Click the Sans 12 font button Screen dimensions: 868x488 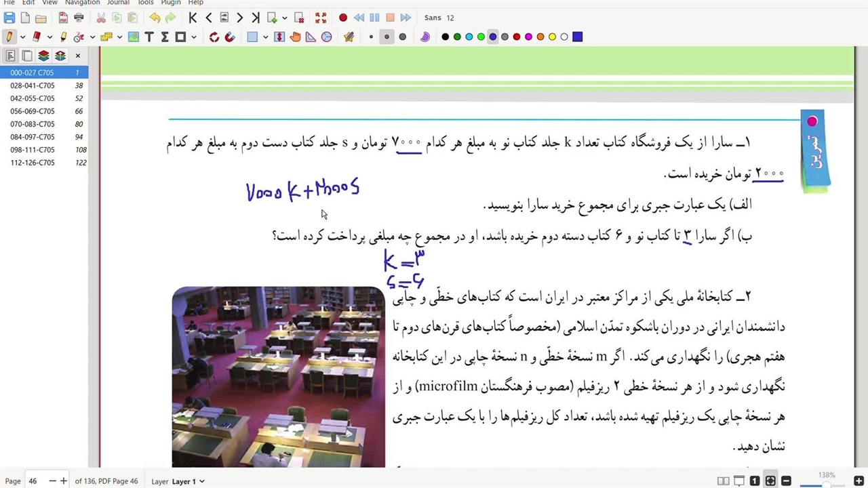pos(439,18)
